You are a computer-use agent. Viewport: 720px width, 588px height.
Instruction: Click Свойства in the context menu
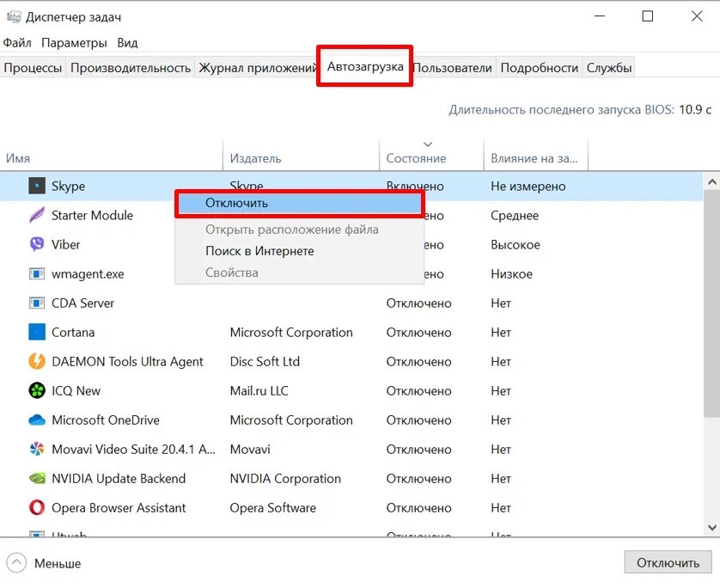pyautogui.click(x=298, y=273)
